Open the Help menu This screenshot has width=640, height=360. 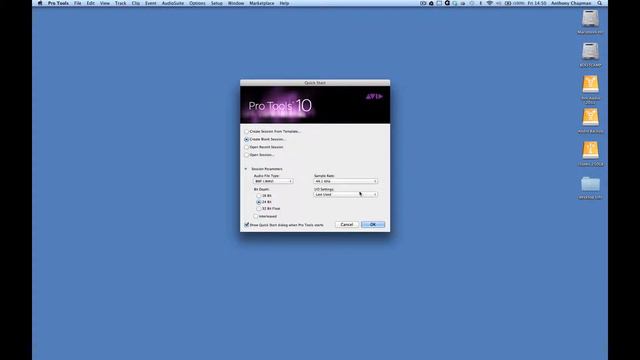point(284,3)
